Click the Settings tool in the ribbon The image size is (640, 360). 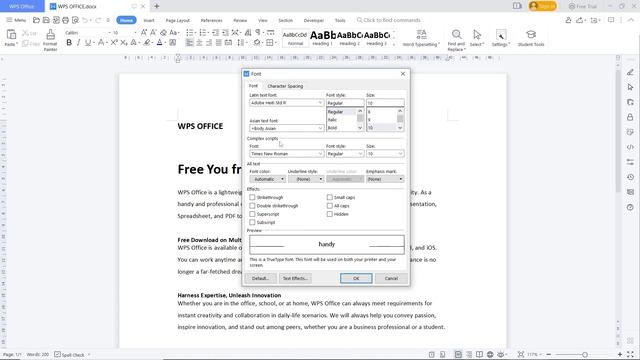500,38
